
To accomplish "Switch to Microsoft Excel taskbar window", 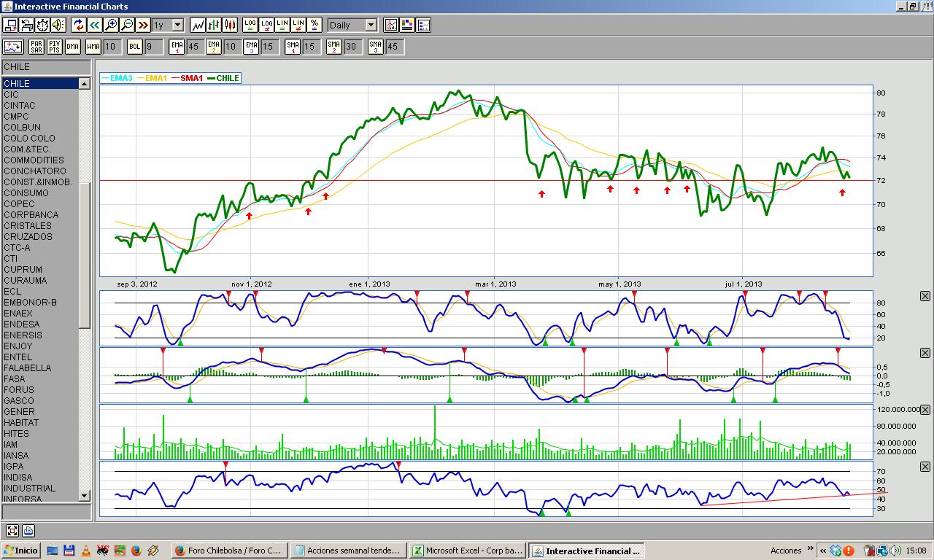I will (468, 551).
